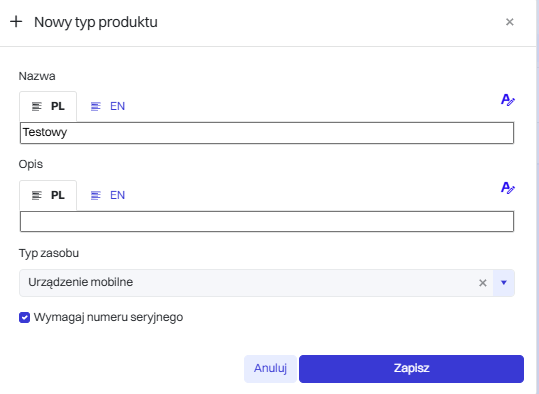The width and height of the screenshot is (539, 394).
Task: Select the PL tab under Nazwa
Action: [48, 106]
